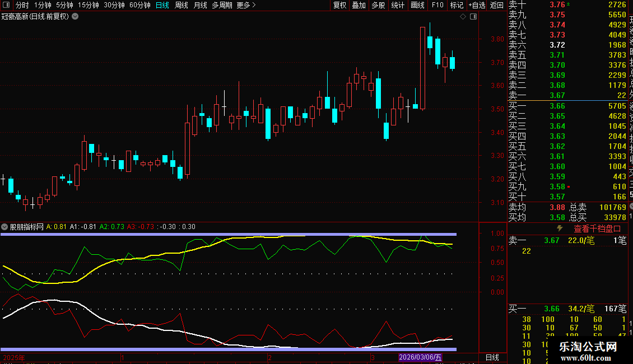Select the 60分钟 period tab
Image resolution: width=633 pixels, height=364 pixels.
[x=139, y=5]
